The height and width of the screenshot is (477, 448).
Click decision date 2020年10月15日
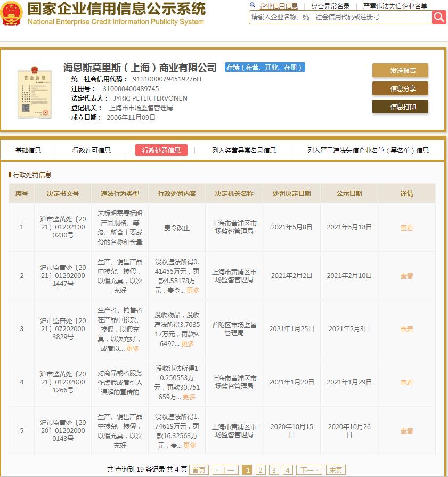click(291, 431)
